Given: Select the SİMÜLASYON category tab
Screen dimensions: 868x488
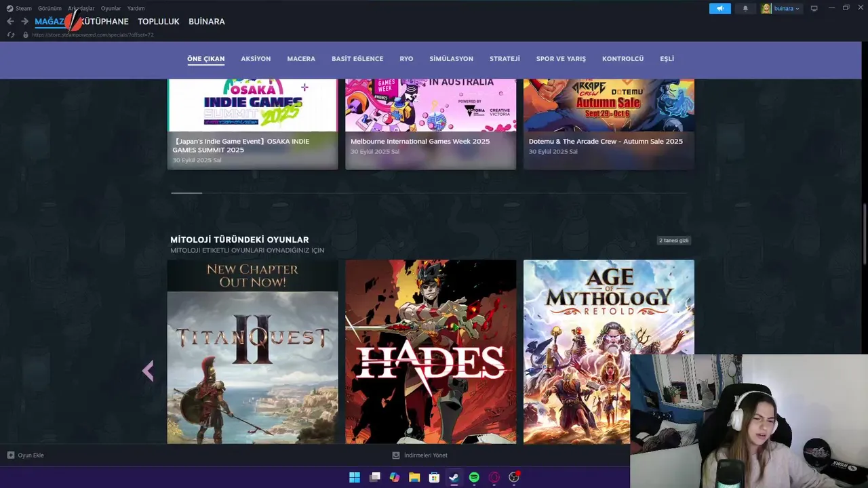Looking at the screenshot, I should point(452,59).
